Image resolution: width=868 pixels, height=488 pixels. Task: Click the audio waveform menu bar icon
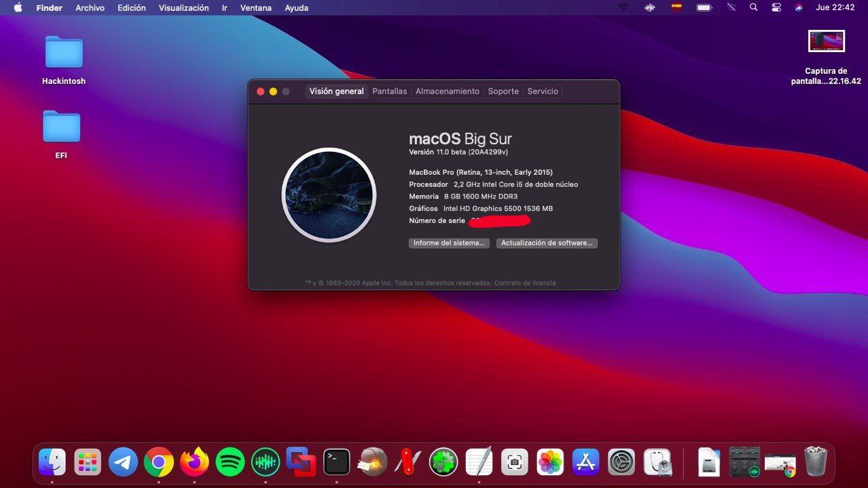(650, 7)
